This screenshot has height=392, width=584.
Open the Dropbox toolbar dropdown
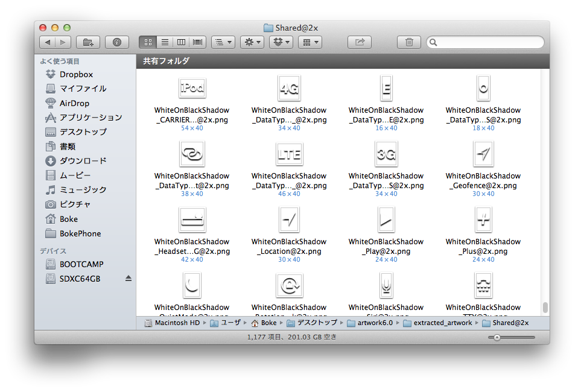pyautogui.click(x=281, y=42)
